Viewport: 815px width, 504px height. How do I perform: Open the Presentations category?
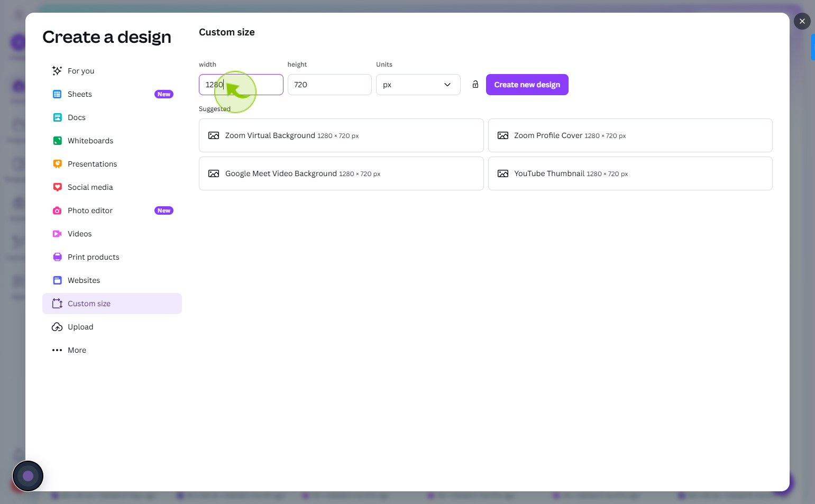tap(112, 164)
